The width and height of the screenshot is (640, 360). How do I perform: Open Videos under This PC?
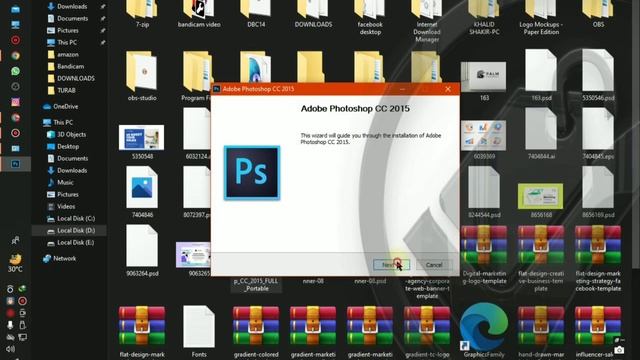(66, 207)
